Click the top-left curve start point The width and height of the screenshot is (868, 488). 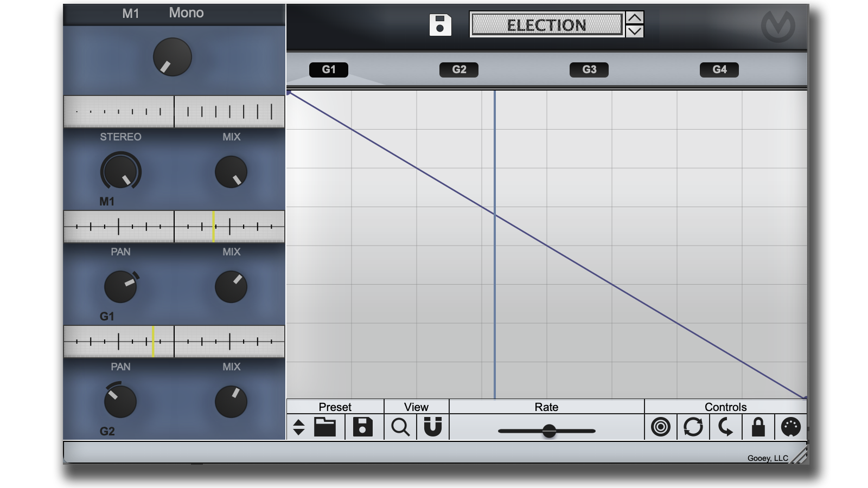pyautogui.click(x=289, y=93)
